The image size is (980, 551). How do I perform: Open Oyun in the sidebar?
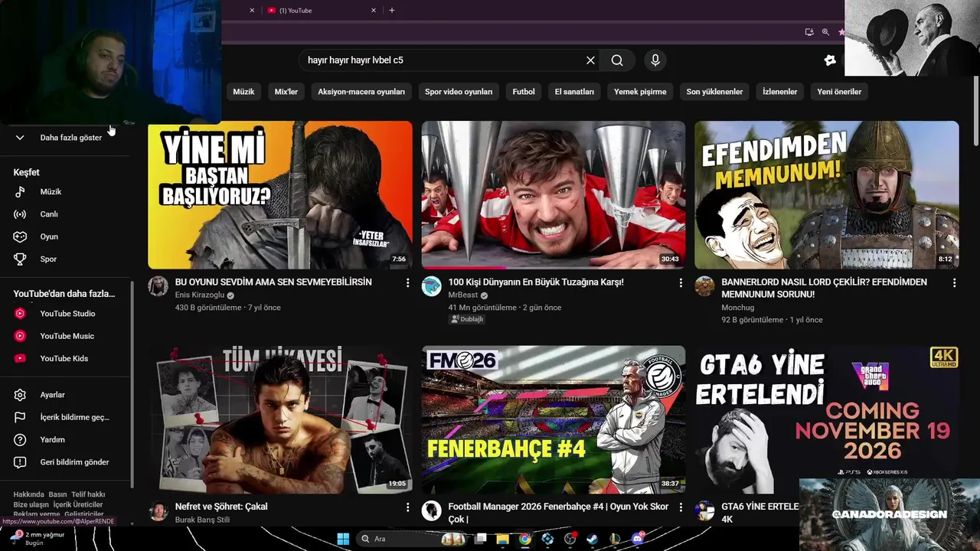pyautogui.click(x=65, y=236)
